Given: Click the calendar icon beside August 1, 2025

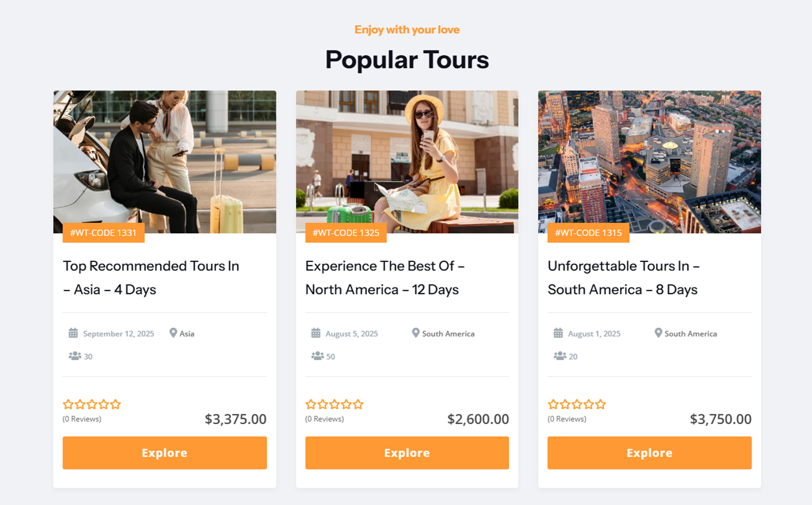Looking at the screenshot, I should [x=558, y=333].
